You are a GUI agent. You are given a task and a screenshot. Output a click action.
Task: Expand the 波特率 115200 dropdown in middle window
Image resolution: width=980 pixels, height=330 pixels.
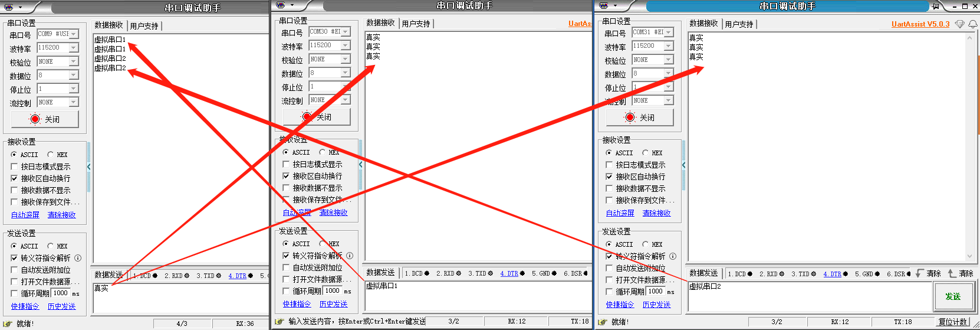coord(346,45)
